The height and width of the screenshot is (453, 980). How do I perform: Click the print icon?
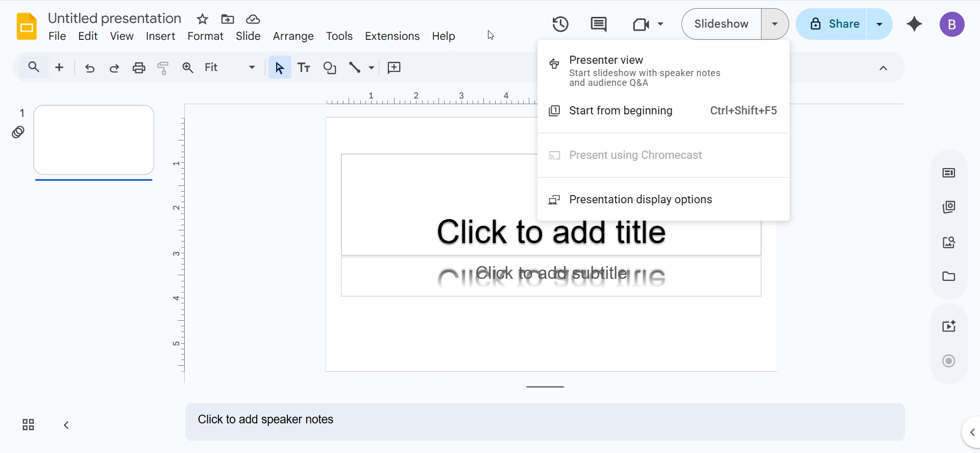[138, 67]
